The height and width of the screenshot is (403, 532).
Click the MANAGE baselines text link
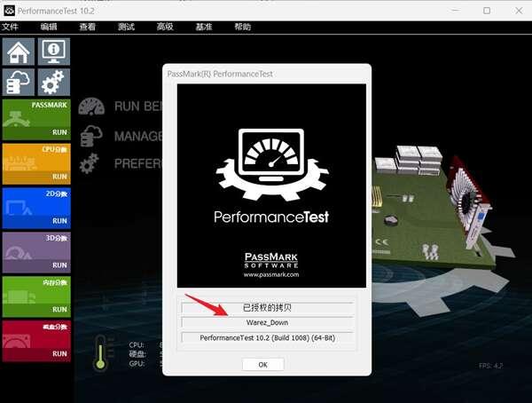[x=138, y=137]
